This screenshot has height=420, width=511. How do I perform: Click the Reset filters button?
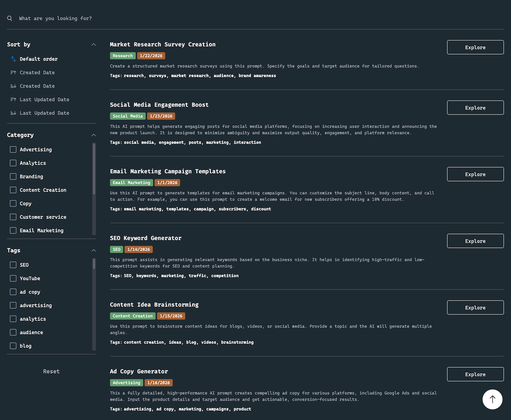tap(51, 371)
